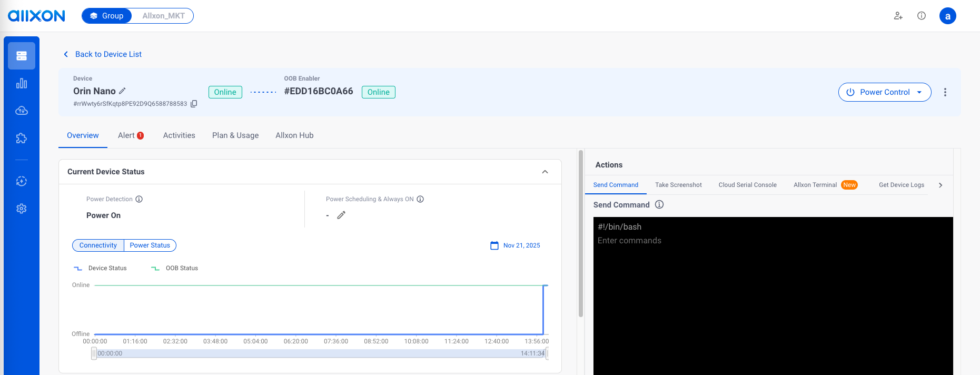Click the cloud upload sidebar icon
The width and height of the screenshot is (980, 375).
(x=22, y=111)
